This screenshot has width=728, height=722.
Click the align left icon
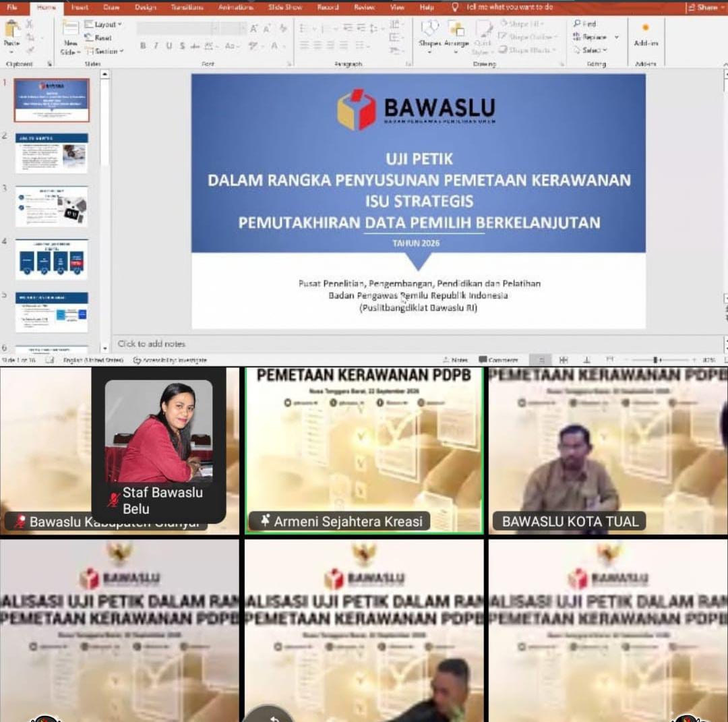point(304,45)
